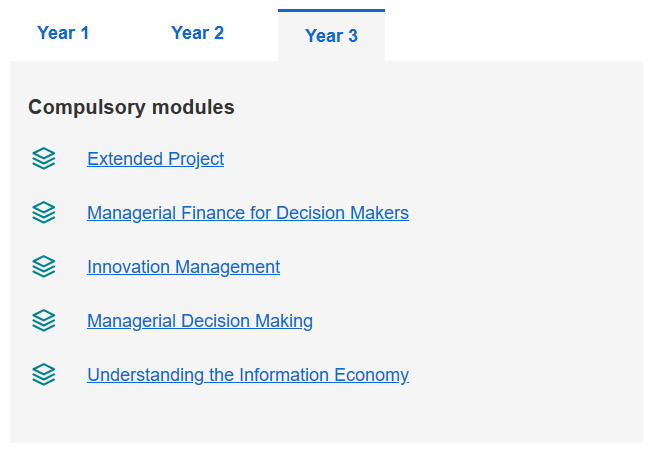Click empty grey panel area below the module list
The image size is (661, 454).
326,415
